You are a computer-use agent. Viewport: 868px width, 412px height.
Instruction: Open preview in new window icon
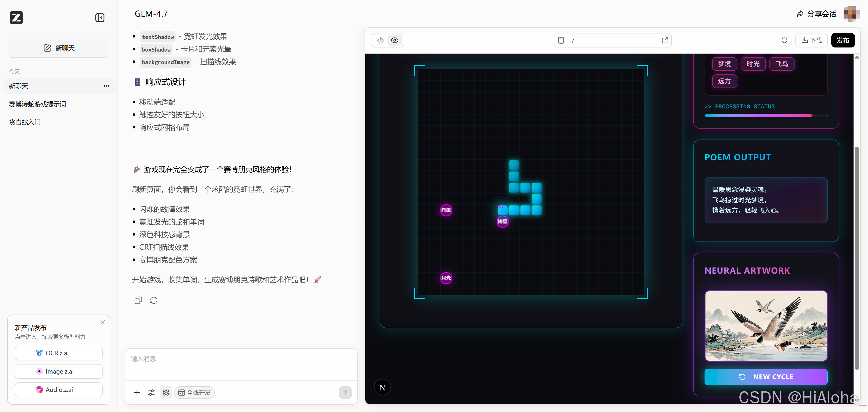[x=665, y=40]
